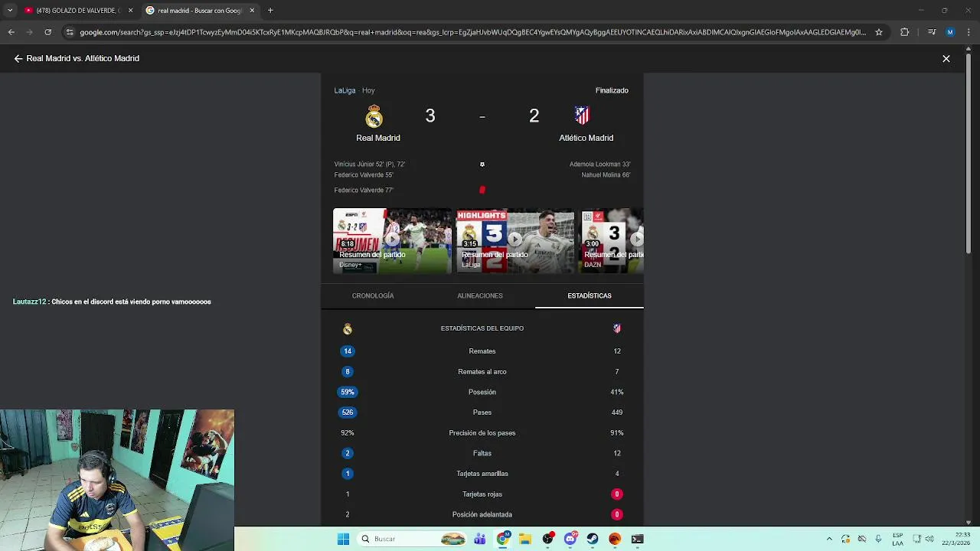Screen dimensions: 980x551
Task: Close the match overlay with the X
Action: (x=946, y=58)
